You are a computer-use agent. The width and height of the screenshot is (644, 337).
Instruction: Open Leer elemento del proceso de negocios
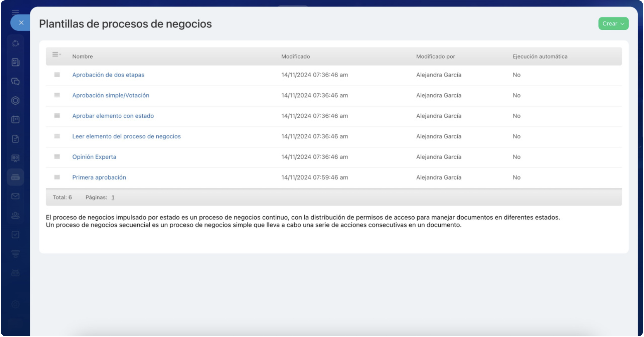tap(126, 136)
